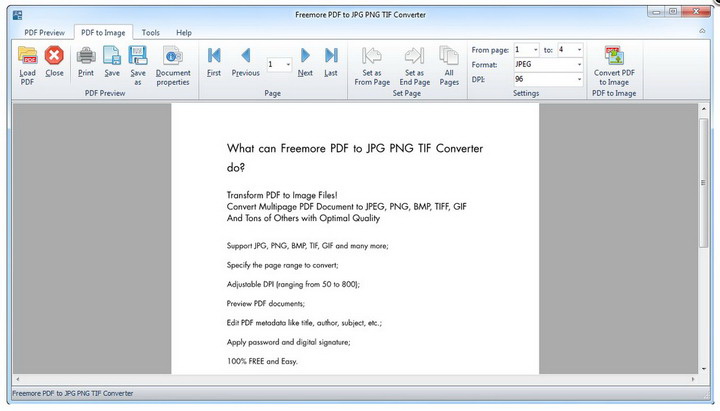
Task: Click Set as End Page
Action: pyautogui.click(x=415, y=66)
